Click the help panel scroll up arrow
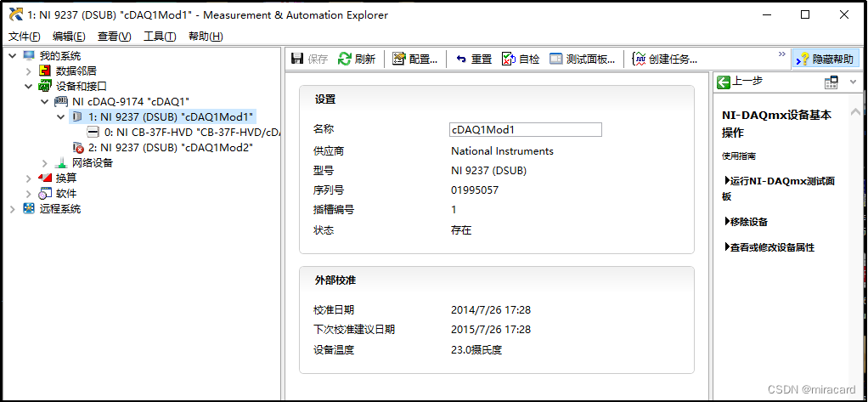Screen dimensions: 868x402 [857, 111]
